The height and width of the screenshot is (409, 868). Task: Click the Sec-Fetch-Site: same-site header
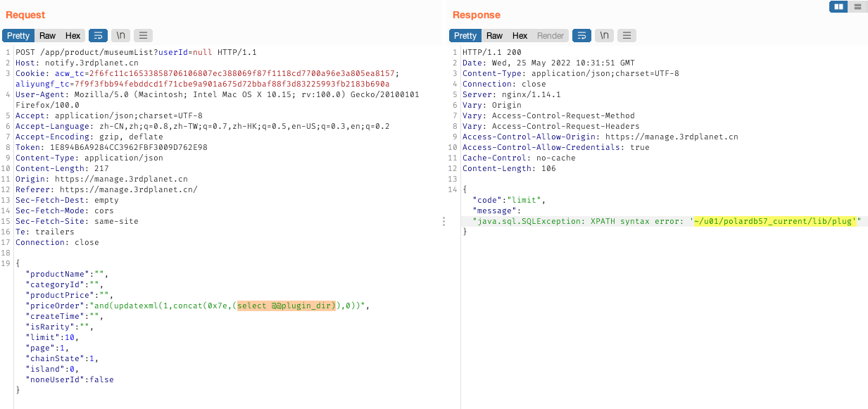click(77, 222)
